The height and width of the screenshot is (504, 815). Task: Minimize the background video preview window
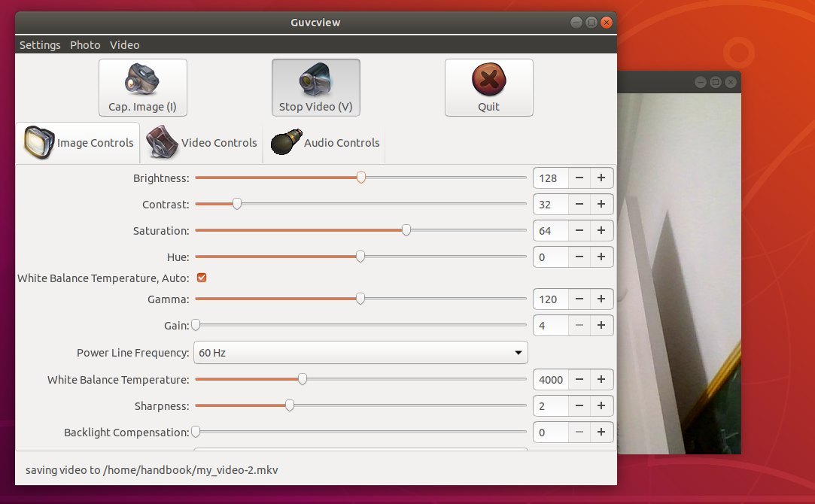(700, 82)
